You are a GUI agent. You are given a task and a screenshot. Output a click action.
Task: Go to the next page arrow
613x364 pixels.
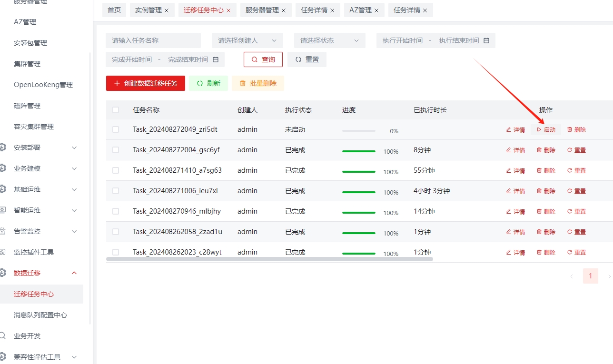click(x=609, y=276)
